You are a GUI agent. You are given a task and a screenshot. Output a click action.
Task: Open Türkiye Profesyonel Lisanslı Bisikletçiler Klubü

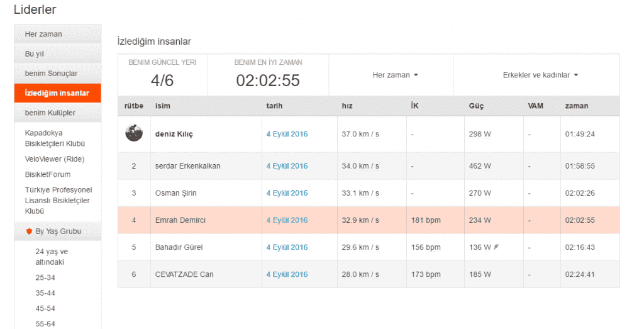tap(58, 201)
